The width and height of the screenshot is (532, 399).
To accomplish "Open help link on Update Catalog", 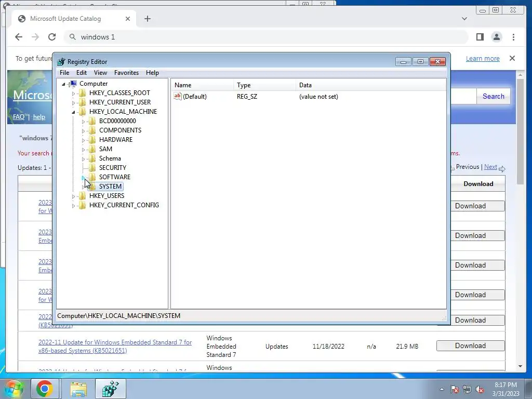I will [x=39, y=117].
